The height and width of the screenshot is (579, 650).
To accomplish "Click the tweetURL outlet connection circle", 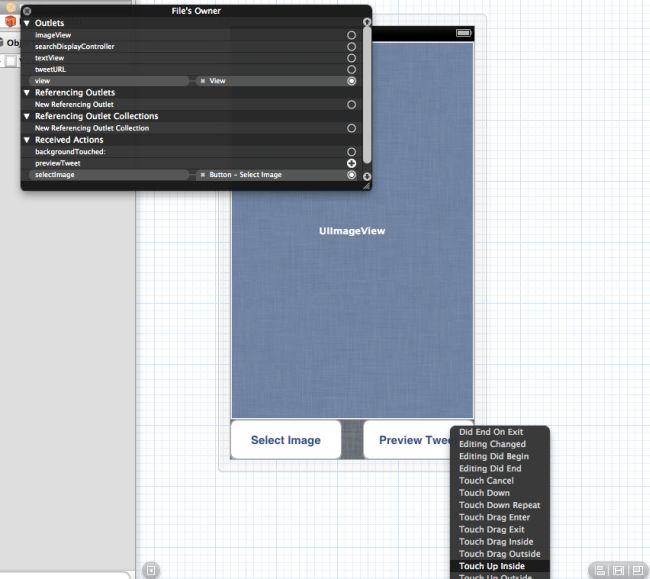I will (x=351, y=69).
